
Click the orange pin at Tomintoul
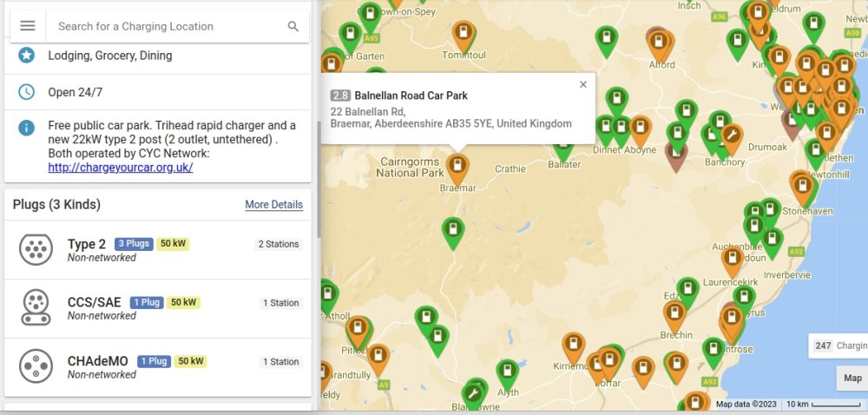click(464, 35)
